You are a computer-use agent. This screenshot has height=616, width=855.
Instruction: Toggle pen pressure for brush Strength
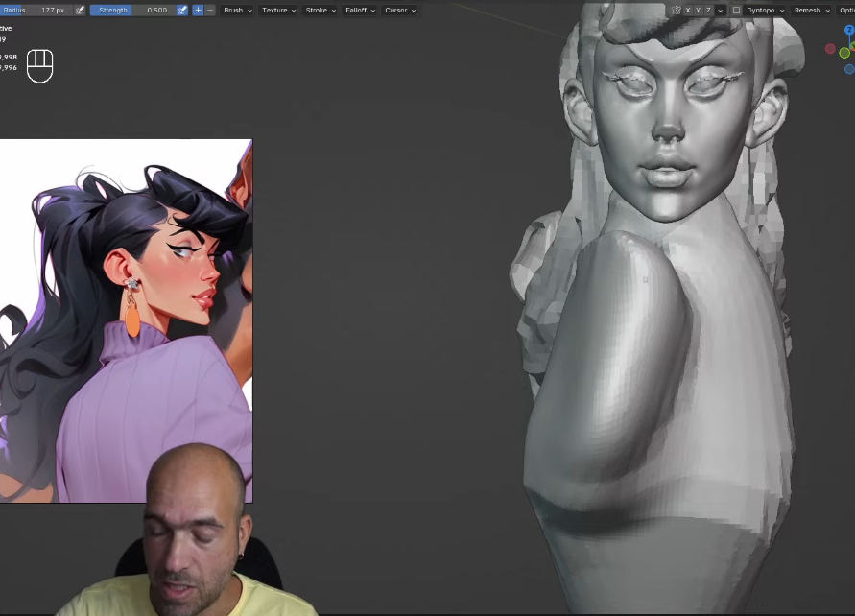(x=182, y=10)
